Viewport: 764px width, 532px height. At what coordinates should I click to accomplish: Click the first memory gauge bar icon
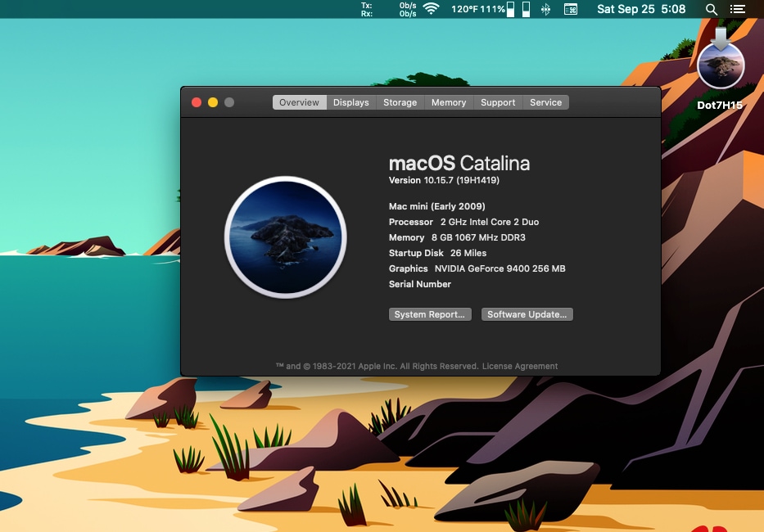[x=511, y=9]
